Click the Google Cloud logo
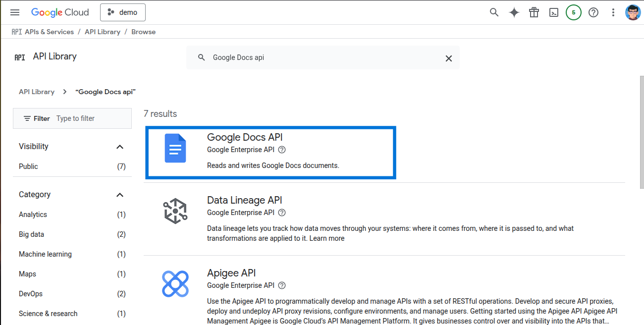Screen dimensions: 644x325 click(60, 12)
